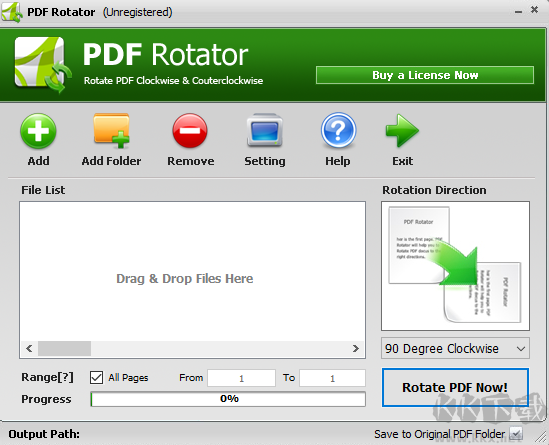Click the title bar app icon

pos(12,12)
